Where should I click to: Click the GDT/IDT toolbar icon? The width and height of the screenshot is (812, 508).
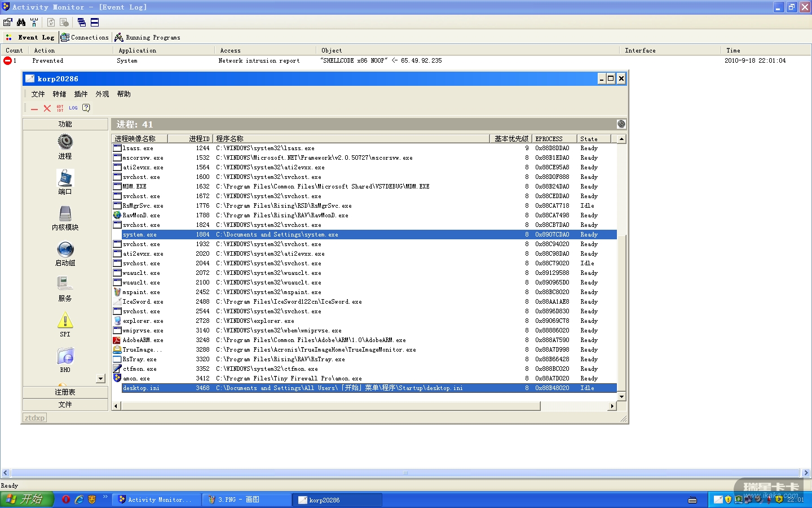(x=60, y=108)
